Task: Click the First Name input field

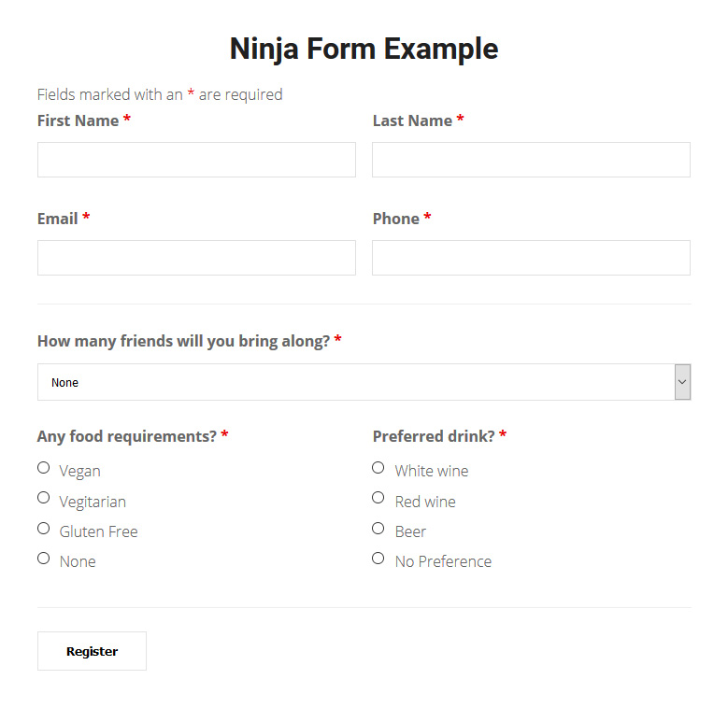Action: click(x=196, y=160)
